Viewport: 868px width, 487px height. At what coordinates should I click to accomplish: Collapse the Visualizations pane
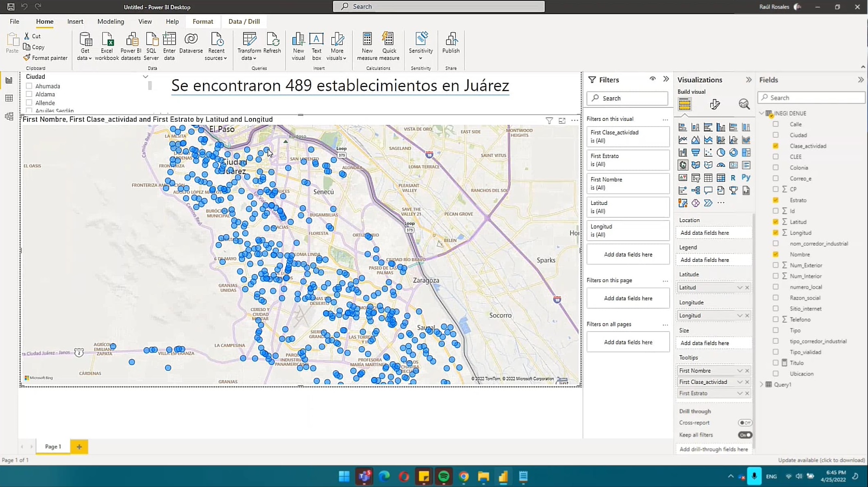748,80
